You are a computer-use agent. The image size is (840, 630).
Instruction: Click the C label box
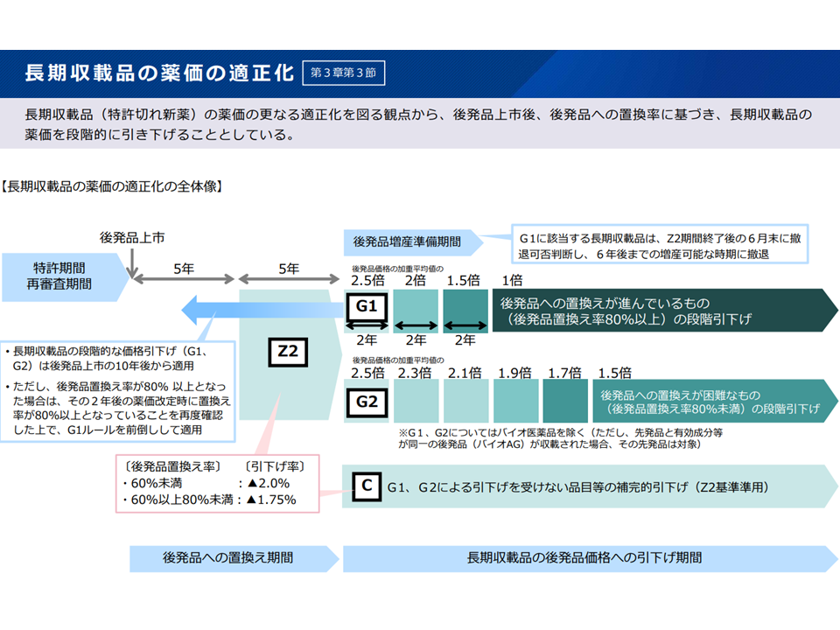coord(365,486)
